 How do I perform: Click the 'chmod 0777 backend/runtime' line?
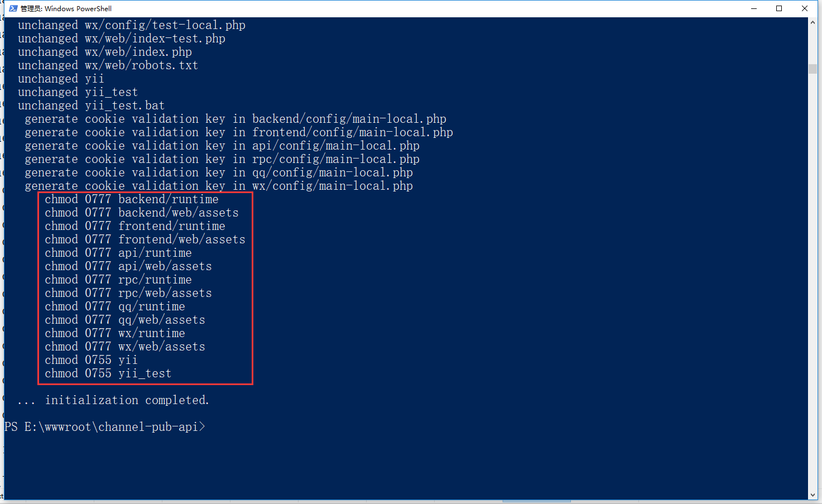click(x=132, y=199)
